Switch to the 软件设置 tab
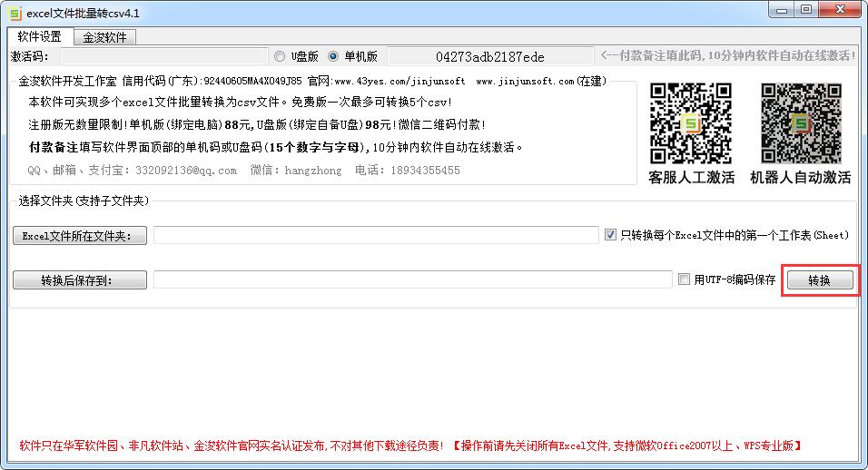Image resolution: width=868 pixels, height=470 pixels. pos(40,37)
